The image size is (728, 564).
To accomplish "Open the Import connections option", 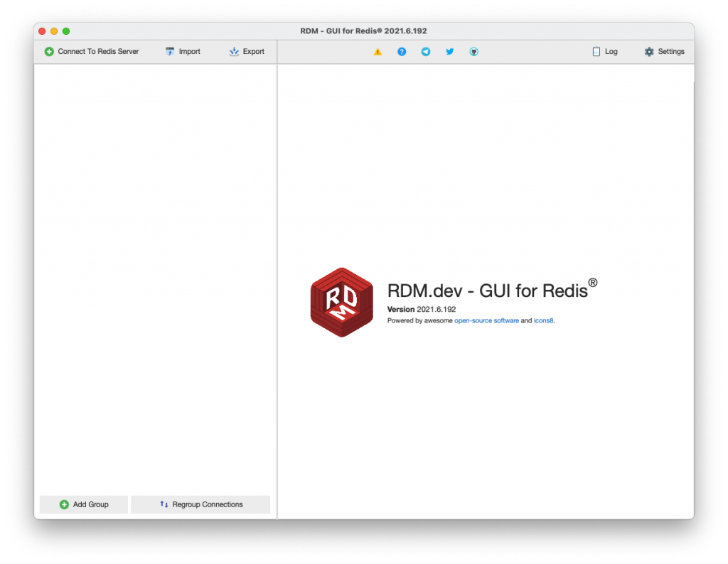I will click(183, 51).
